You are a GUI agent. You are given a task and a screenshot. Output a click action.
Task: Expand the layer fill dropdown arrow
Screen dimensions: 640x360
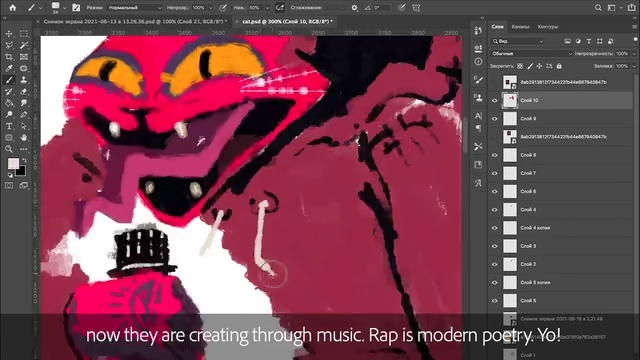pos(634,66)
